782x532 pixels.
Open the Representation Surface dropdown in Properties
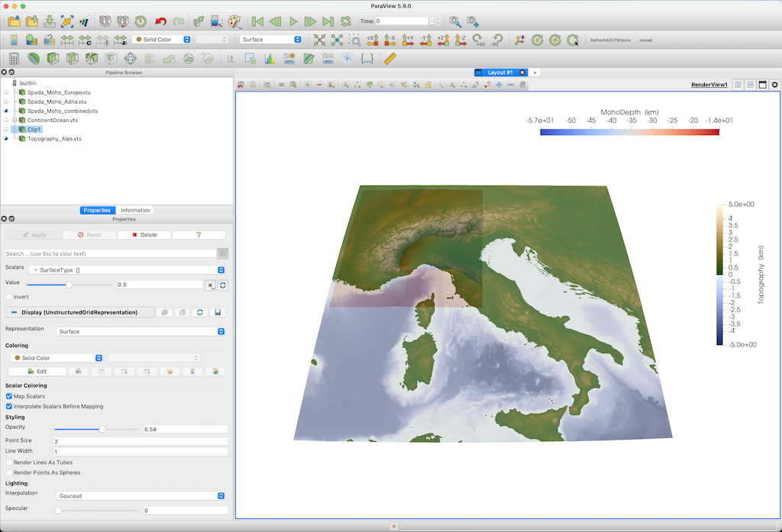[x=141, y=331]
